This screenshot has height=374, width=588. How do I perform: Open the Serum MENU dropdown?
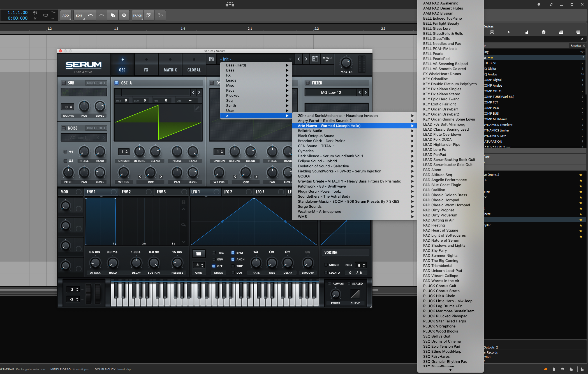[327, 59]
